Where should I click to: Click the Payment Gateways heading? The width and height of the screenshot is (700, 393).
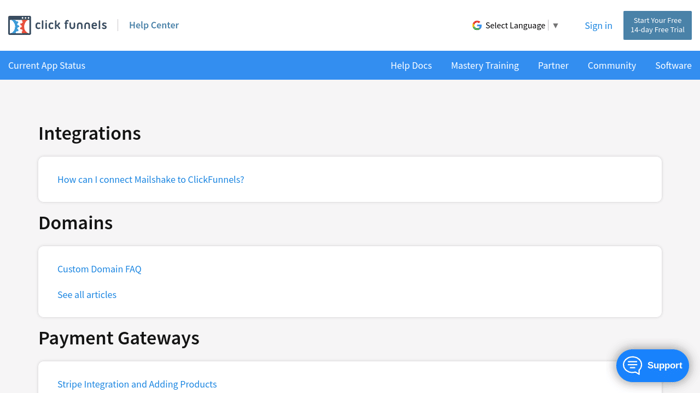[x=119, y=338]
